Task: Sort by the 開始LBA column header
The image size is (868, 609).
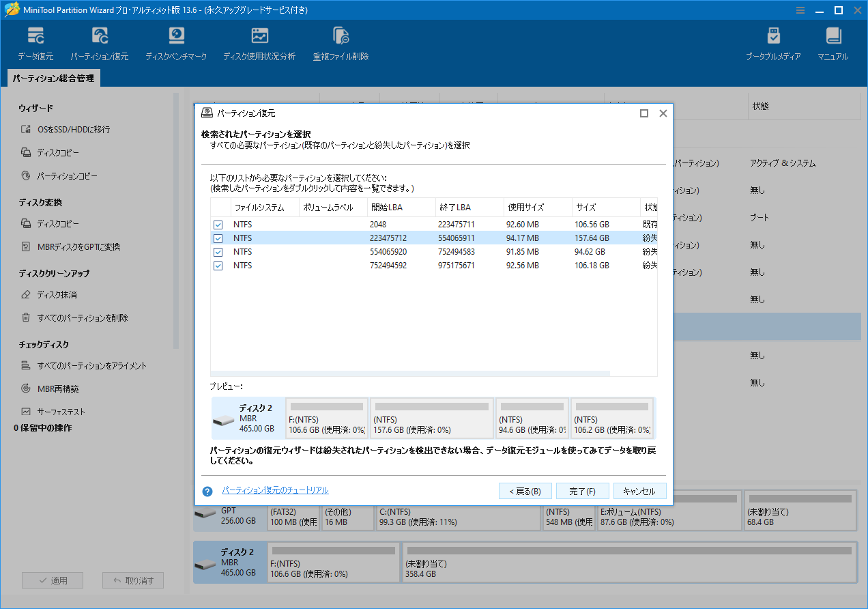Action: coord(401,208)
